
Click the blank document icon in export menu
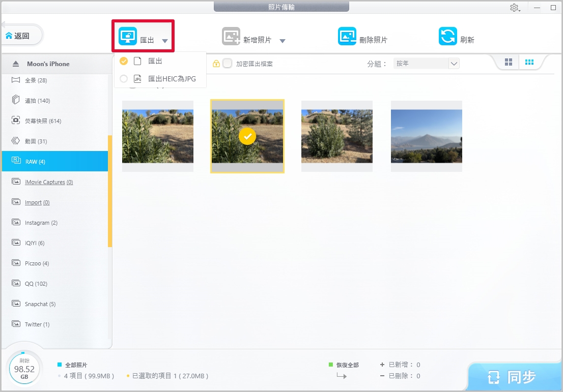click(137, 61)
